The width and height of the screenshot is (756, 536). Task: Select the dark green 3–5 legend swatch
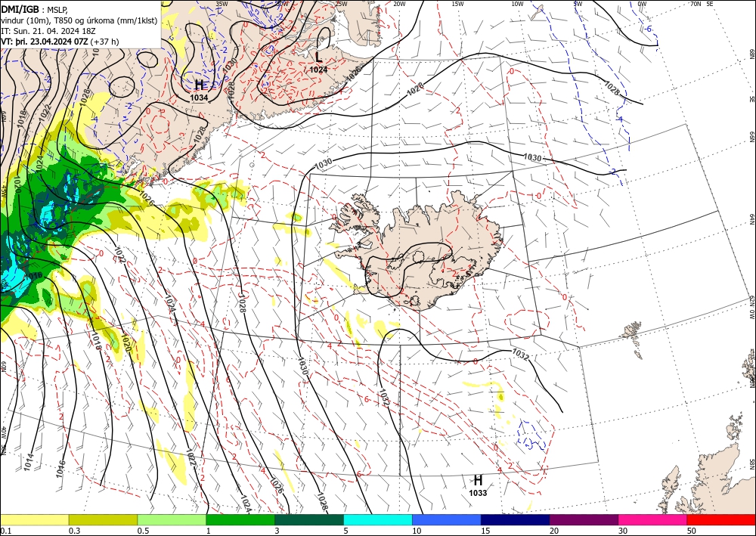[309, 519]
